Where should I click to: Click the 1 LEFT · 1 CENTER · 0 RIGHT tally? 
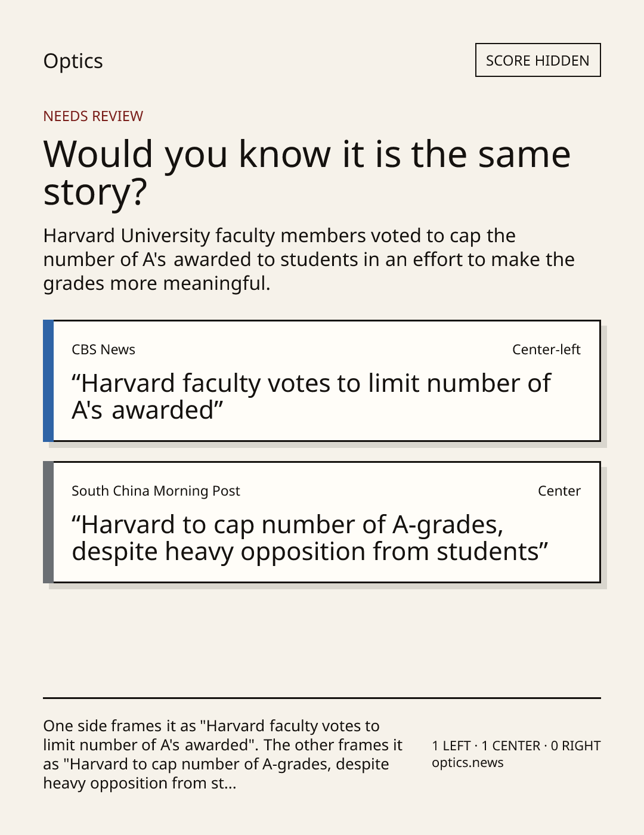coord(516,746)
